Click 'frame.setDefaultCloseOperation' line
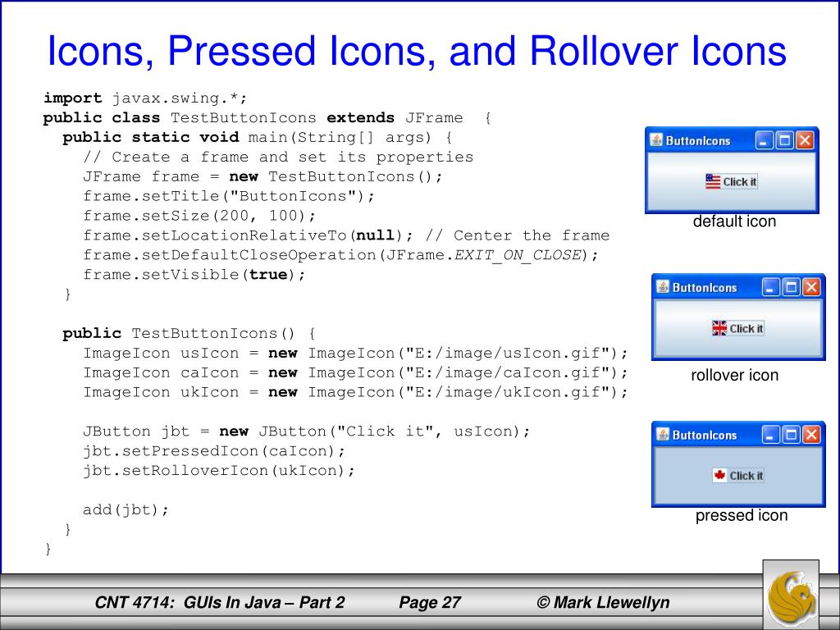 pyautogui.click(x=340, y=256)
